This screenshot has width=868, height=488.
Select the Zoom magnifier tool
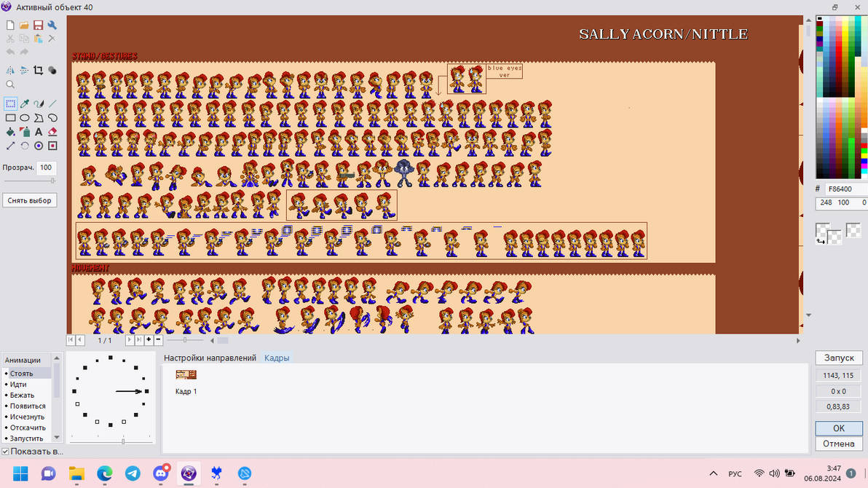[10, 84]
